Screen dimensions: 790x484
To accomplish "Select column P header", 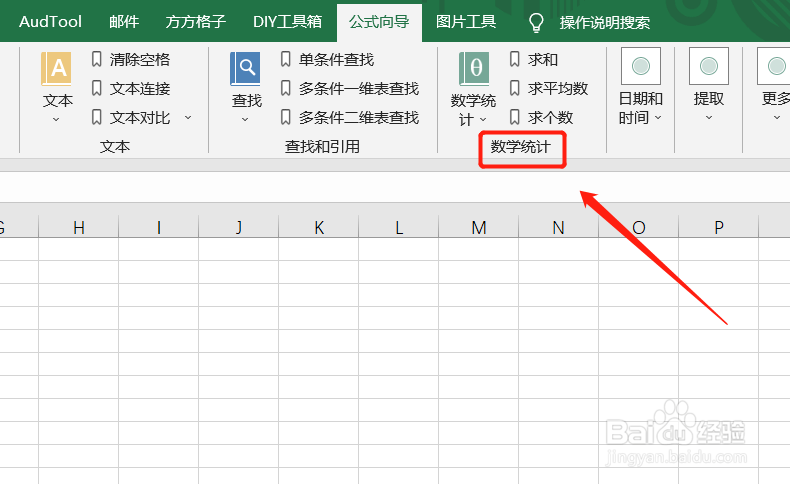I will (718, 227).
